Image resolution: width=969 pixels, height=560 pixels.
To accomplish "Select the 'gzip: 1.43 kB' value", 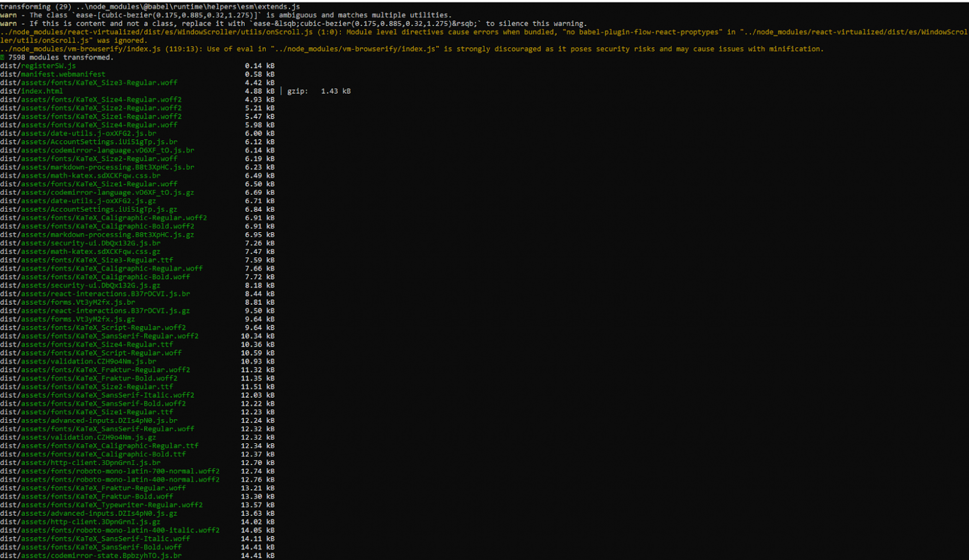I will (x=319, y=91).
